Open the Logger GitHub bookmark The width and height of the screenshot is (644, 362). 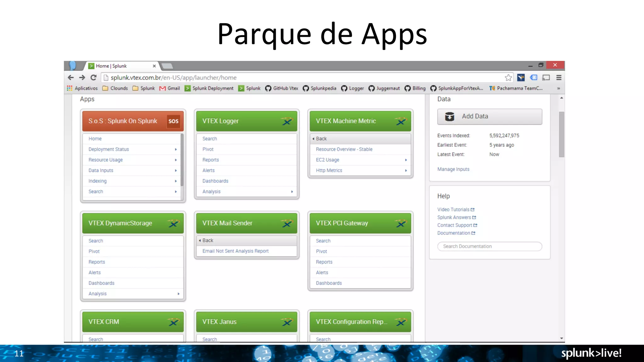[353, 88]
